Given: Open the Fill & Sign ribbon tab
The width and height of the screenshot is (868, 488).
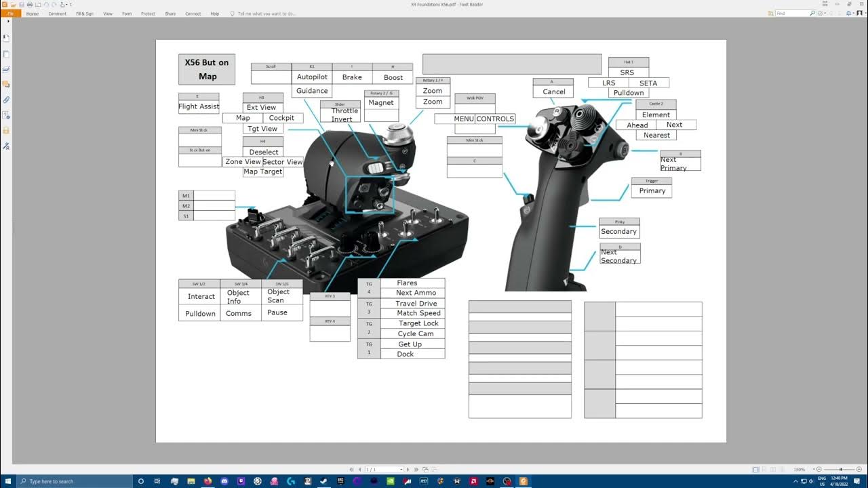Looking at the screenshot, I should click(85, 14).
